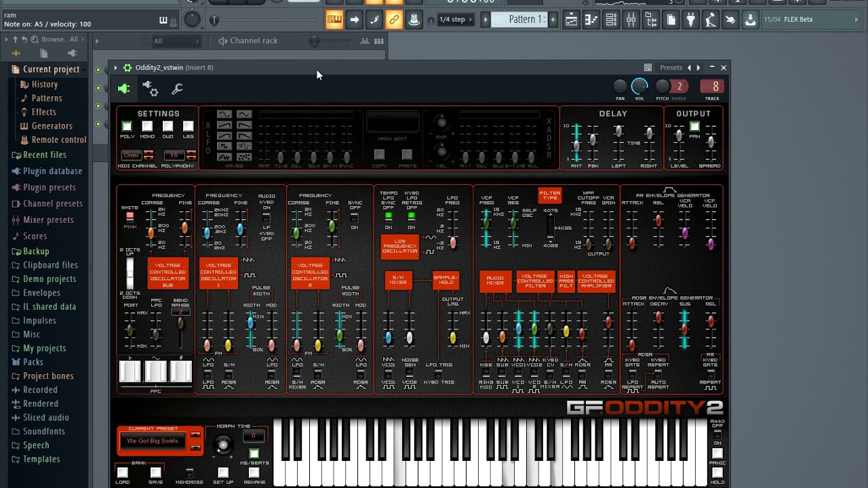Screen dimensions: 868x488
Task: Click the wrench icon in plugin header
Action: click(x=177, y=89)
